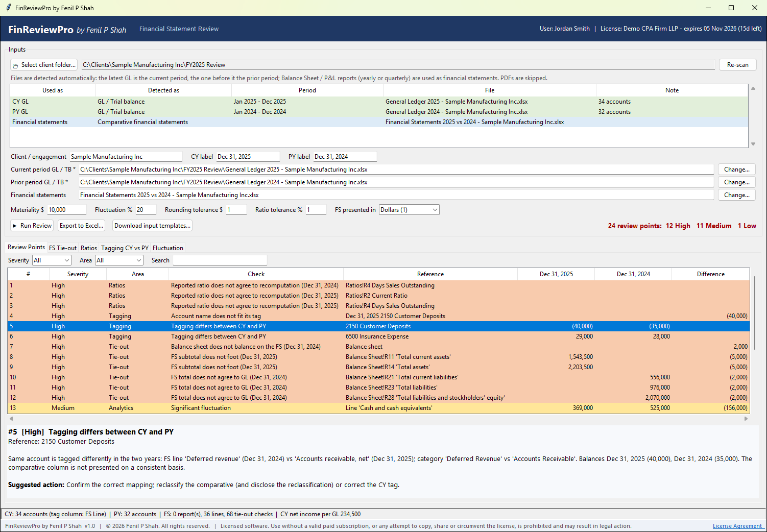
Task: Click the Re-scan button
Action: tap(738, 65)
